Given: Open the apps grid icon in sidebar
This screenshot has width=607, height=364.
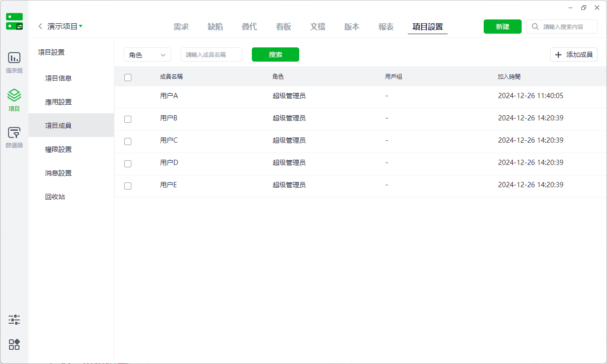Looking at the screenshot, I should [x=14, y=345].
